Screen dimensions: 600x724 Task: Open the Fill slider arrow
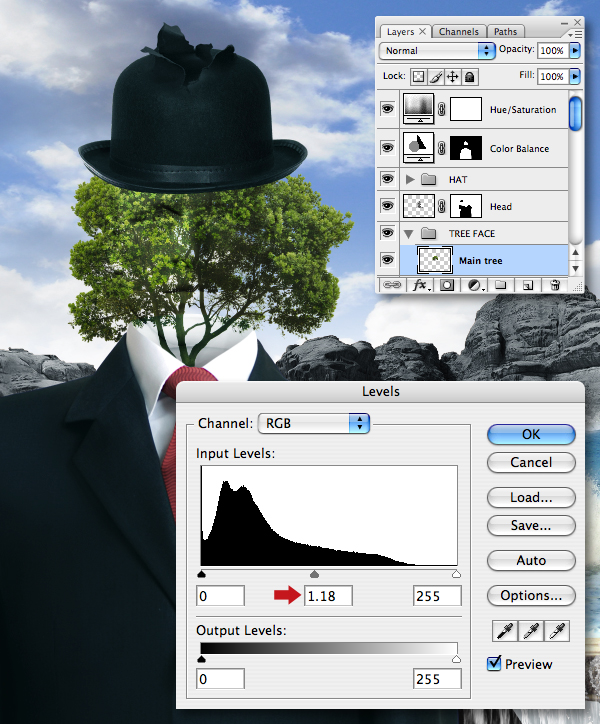(575, 76)
